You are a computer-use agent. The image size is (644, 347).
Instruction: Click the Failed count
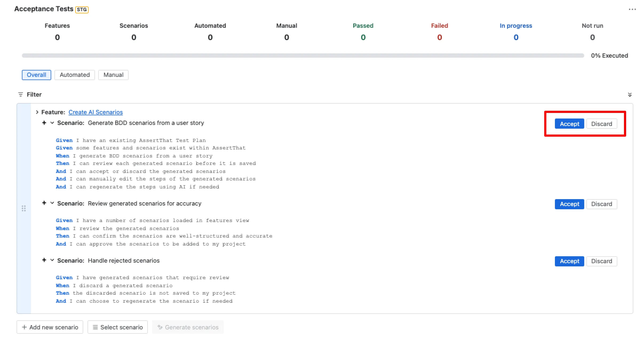tap(440, 37)
